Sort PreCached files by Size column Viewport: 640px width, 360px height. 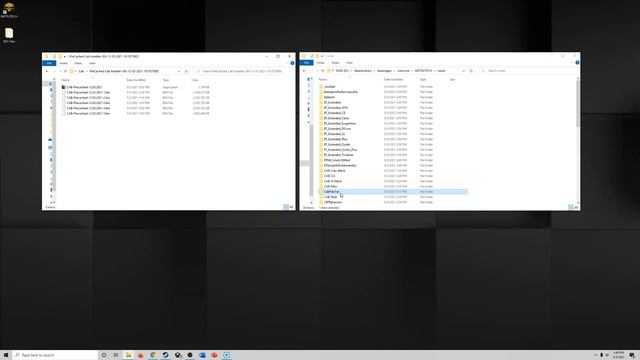pyautogui.click(x=195, y=80)
